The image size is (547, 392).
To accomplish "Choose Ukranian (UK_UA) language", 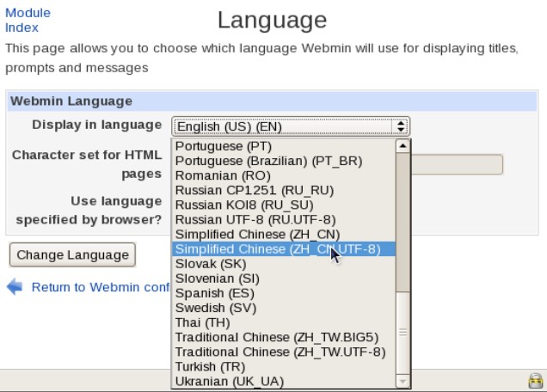I will (x=284, y=382).
